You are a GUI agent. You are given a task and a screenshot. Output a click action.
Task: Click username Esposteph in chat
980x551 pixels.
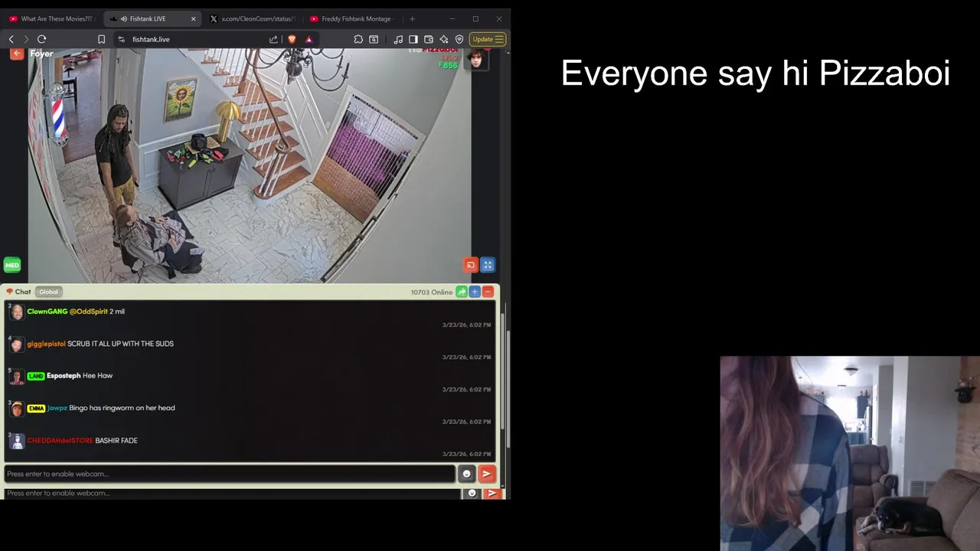(x=64, y=376)
